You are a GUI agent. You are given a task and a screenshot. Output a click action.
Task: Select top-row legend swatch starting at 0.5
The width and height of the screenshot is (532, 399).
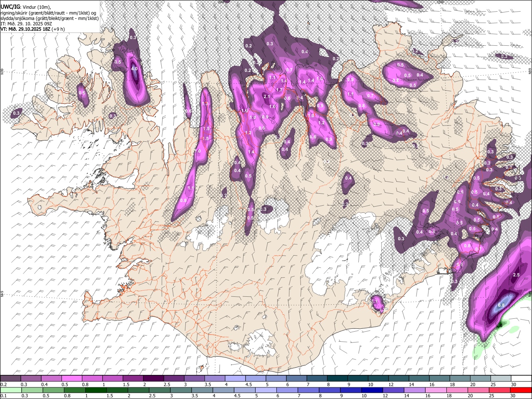point(72,378)
